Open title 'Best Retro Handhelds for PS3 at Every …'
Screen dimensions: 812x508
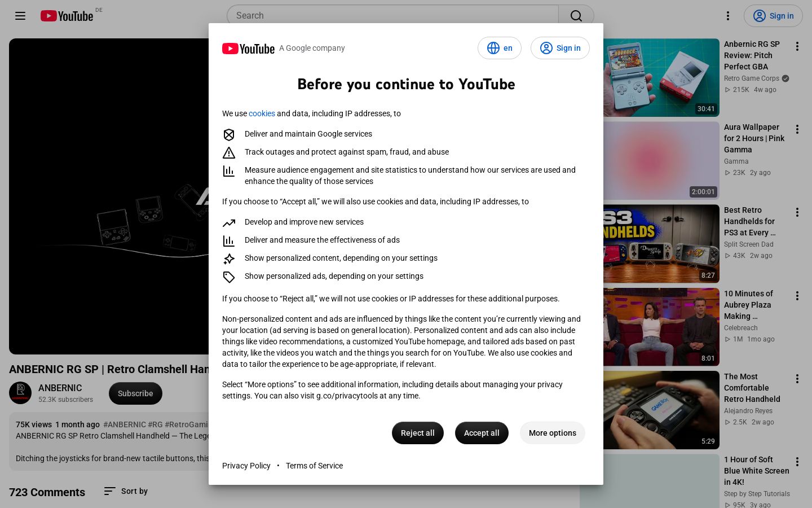click(750, 221)
